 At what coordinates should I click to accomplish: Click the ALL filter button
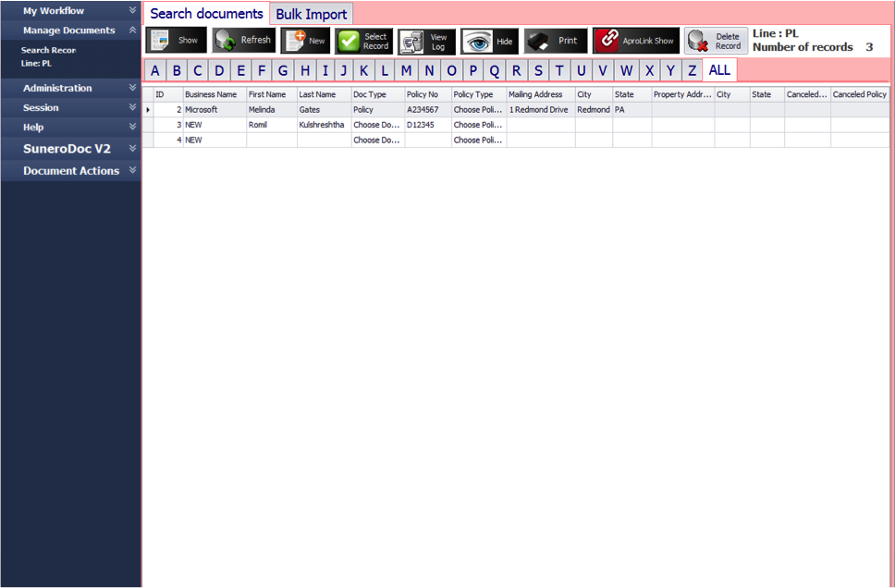click(x=719, y=69)
